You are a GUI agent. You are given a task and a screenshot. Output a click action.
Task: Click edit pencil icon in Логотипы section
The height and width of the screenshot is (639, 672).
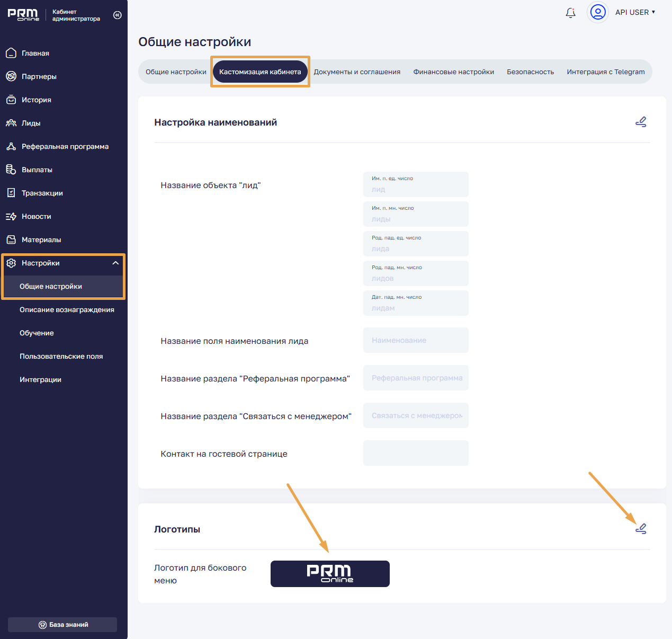(641, 529)
